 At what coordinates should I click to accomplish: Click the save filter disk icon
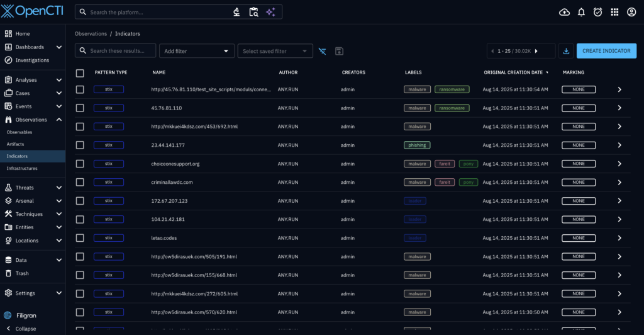pos(339,51)
